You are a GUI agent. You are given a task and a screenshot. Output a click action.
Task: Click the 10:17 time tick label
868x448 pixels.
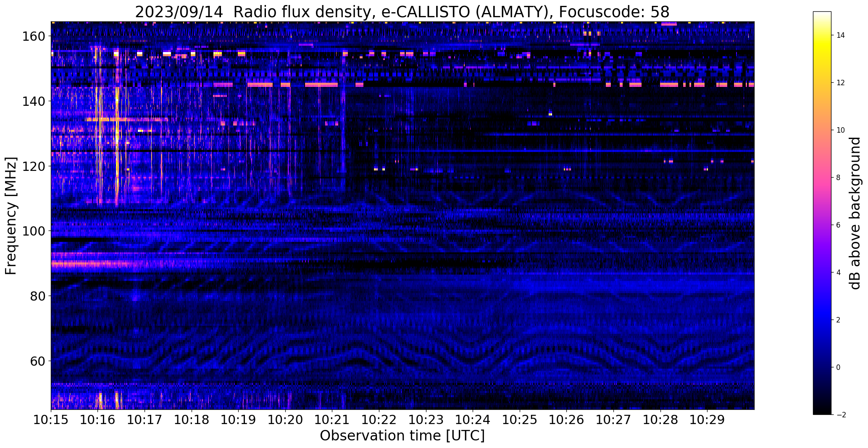pyautogui.click(x=145, y=419)
